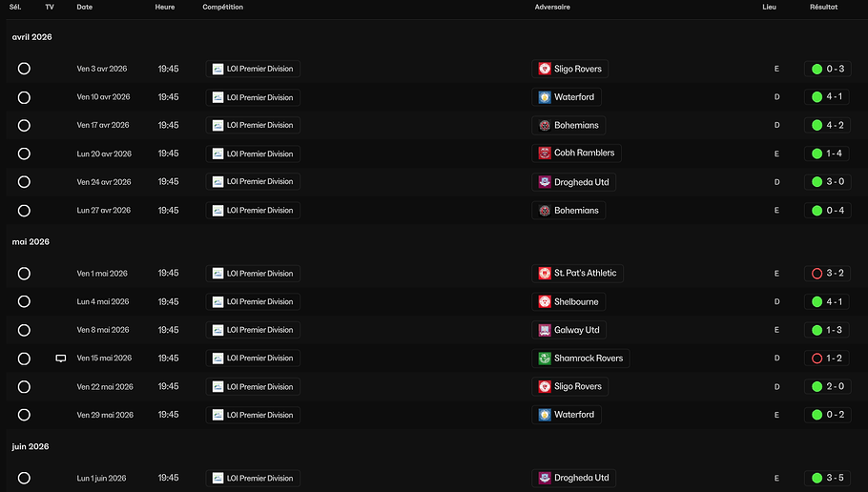Click the red loss indicator for 3 - 2 result

(816, 274)
